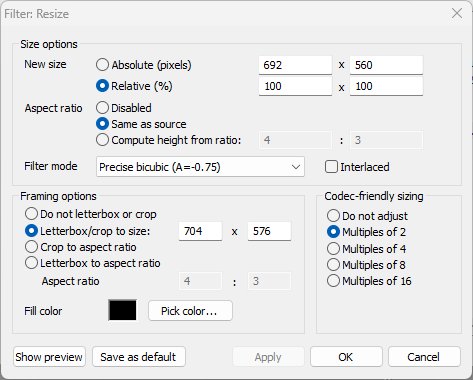
Task: Click the letterbox width field showing 704
Action: [200, 231]
